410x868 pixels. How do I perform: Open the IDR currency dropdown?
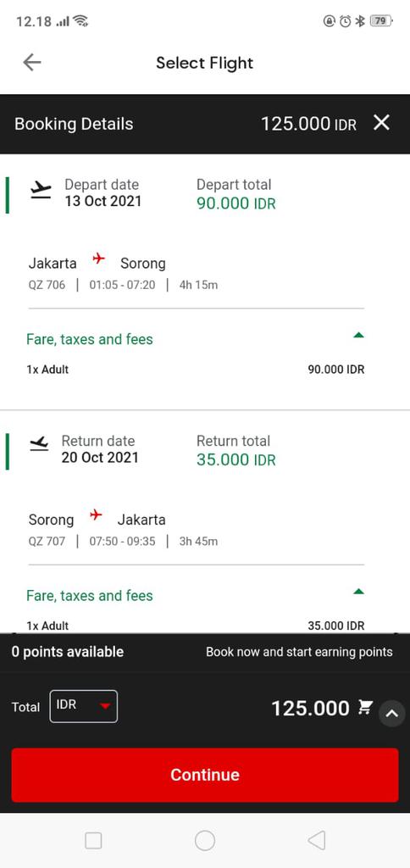[84, 706]
